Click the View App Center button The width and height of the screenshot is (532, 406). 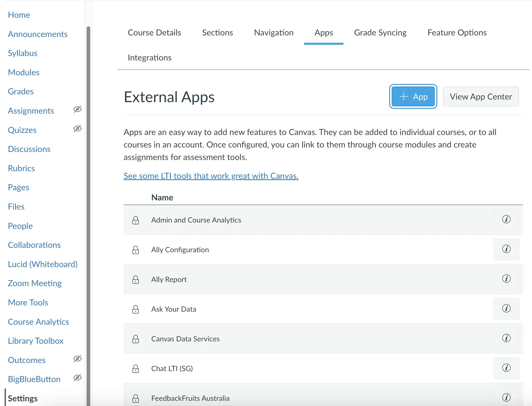click(481, 96)
